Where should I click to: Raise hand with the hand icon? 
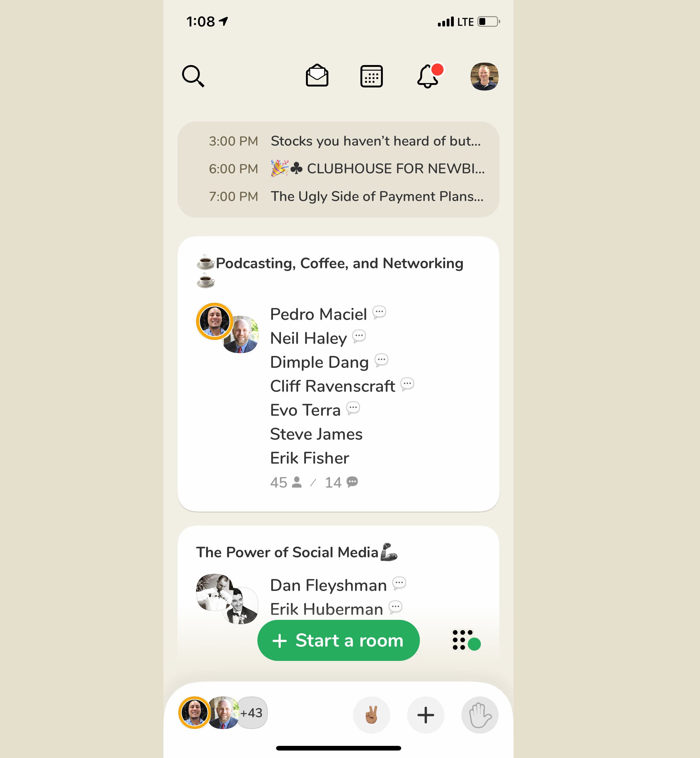pos(480,715)
